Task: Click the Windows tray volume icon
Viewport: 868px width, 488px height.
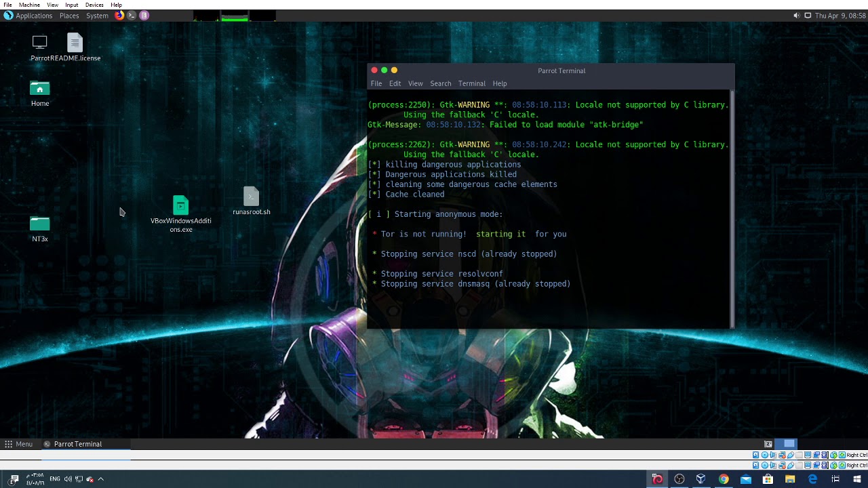Action: point(68,479)
